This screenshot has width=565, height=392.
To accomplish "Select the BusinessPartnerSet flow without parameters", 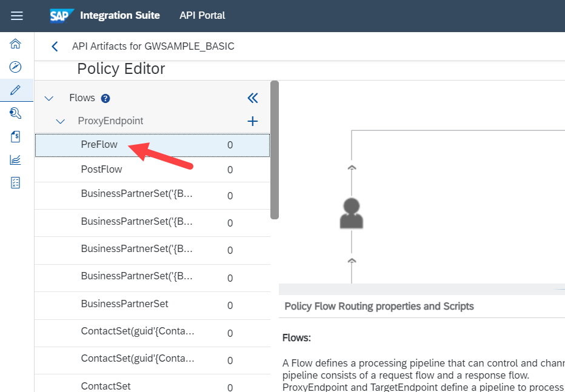I will point(152,305).
